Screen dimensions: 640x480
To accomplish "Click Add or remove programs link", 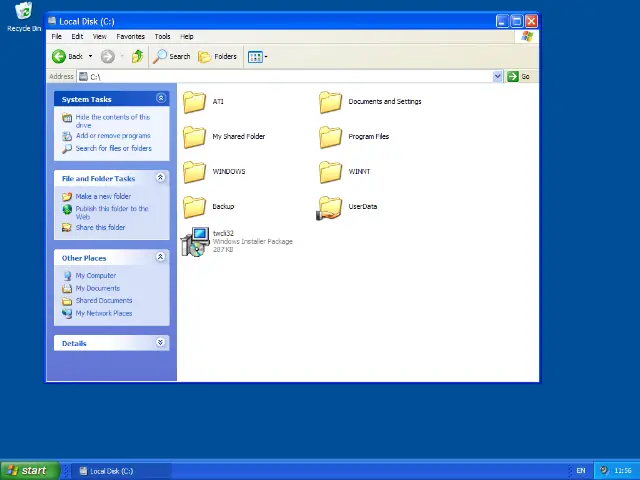I will click(113, 136).
